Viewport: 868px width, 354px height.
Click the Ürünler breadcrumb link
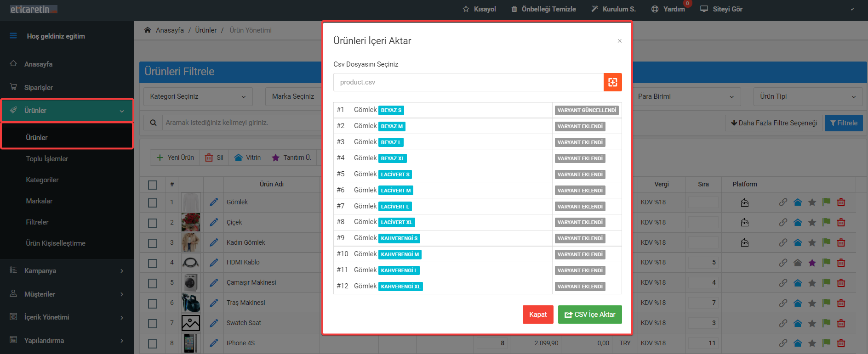click(206, 30)
